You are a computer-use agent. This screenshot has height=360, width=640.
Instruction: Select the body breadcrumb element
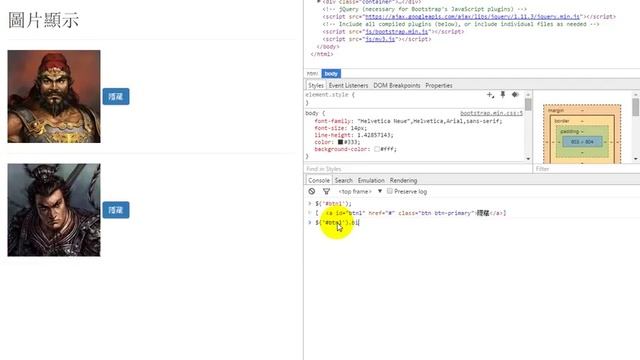(x=331, y=73)
